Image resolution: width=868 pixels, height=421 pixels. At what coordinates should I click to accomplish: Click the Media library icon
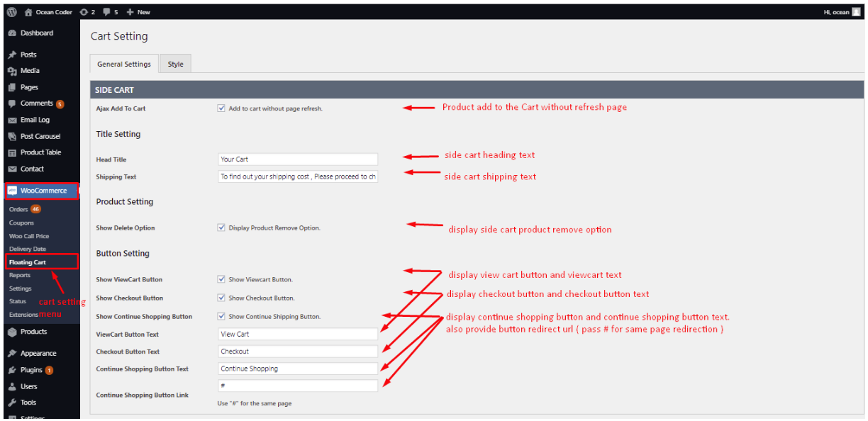[x=12, y=71]
